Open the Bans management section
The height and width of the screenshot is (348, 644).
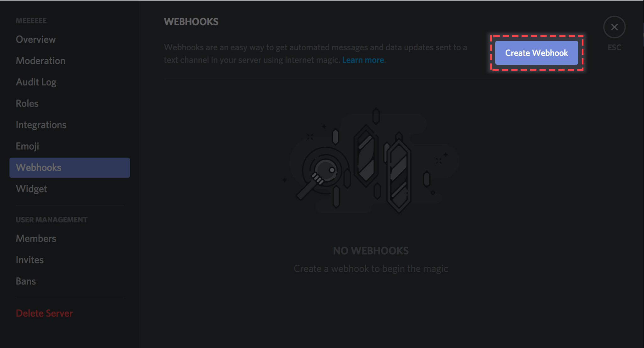point(25,280)
